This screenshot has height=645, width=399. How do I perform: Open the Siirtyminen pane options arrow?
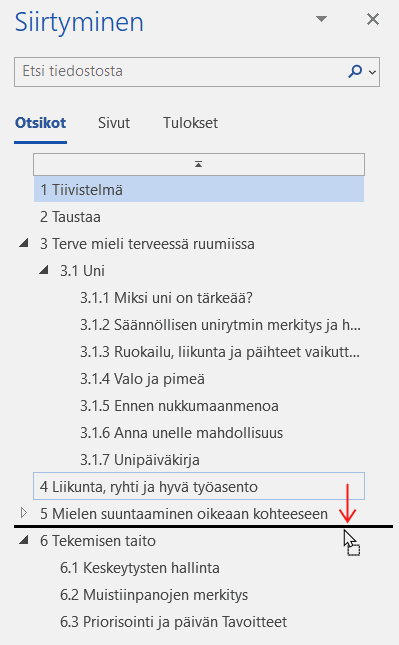(321, 19)
